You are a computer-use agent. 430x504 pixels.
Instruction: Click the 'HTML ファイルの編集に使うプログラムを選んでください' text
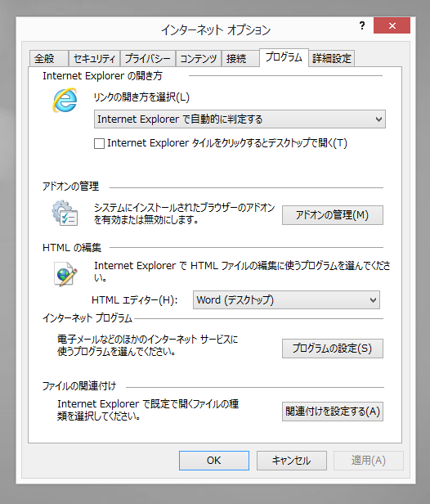pos(242,272)
